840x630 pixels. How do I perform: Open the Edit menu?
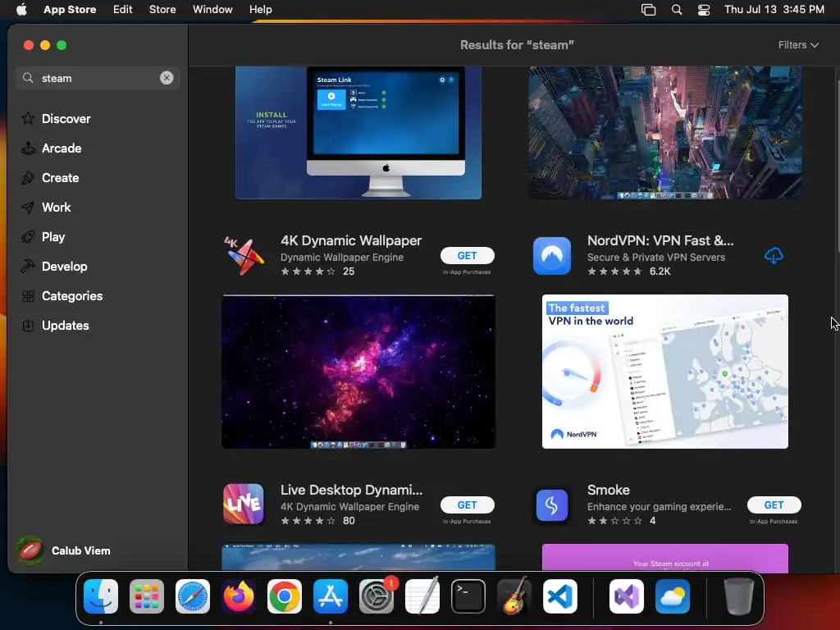tap(123, 10)
